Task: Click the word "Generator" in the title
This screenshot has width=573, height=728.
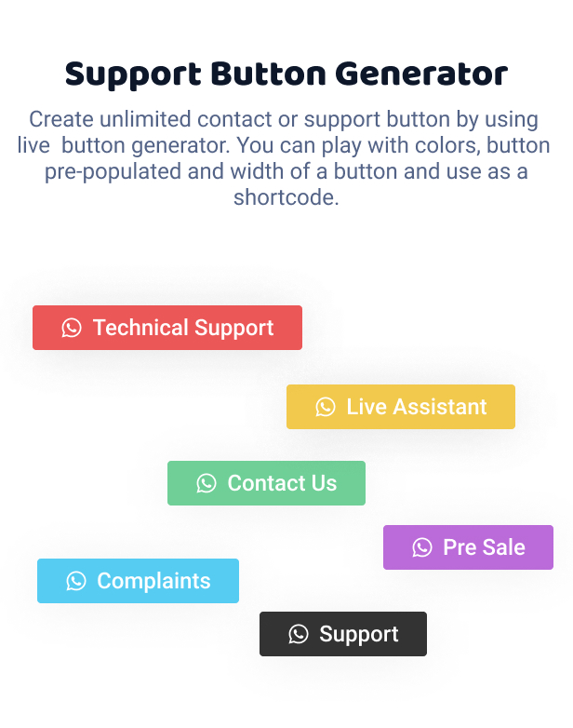Action: tap(421, 74)
